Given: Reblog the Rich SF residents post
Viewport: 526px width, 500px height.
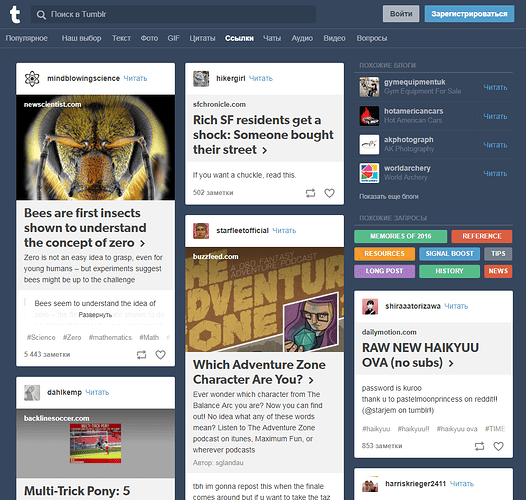Looking at the screenshot, I should tap(311, 193).
